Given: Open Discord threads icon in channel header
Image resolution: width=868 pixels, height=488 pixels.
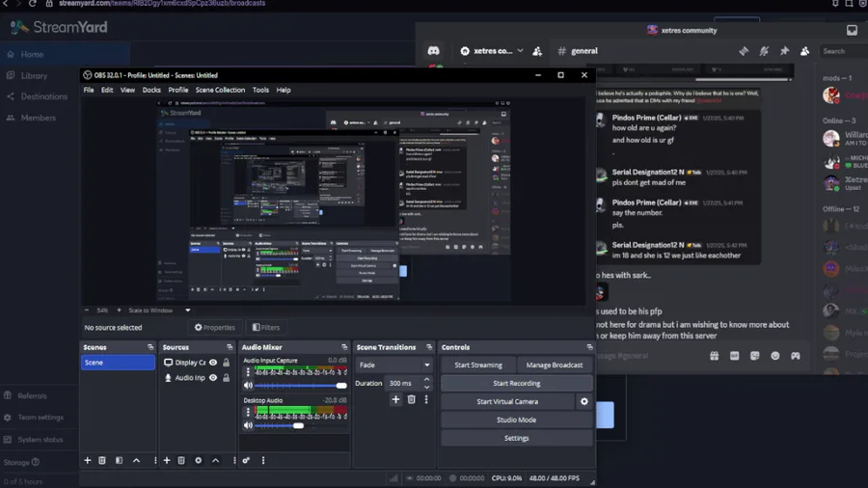Looking at the screenshot, I should click(x=744, y=51).
